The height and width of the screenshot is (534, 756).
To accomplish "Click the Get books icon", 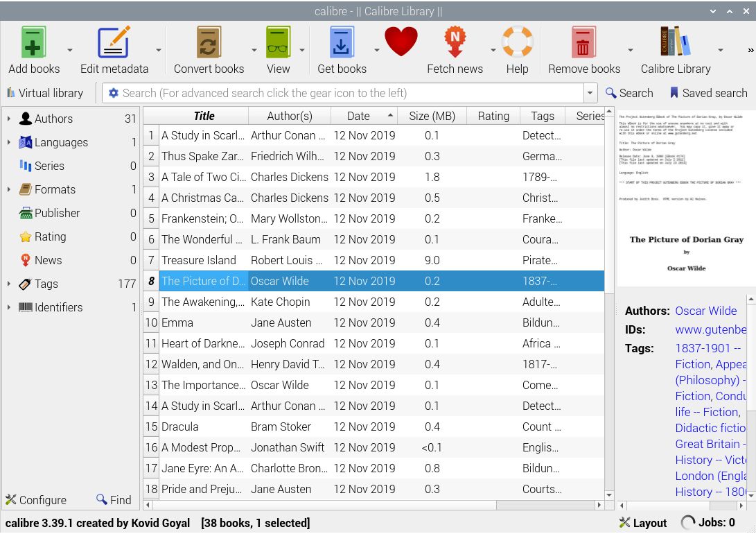I will coord(342,42).
